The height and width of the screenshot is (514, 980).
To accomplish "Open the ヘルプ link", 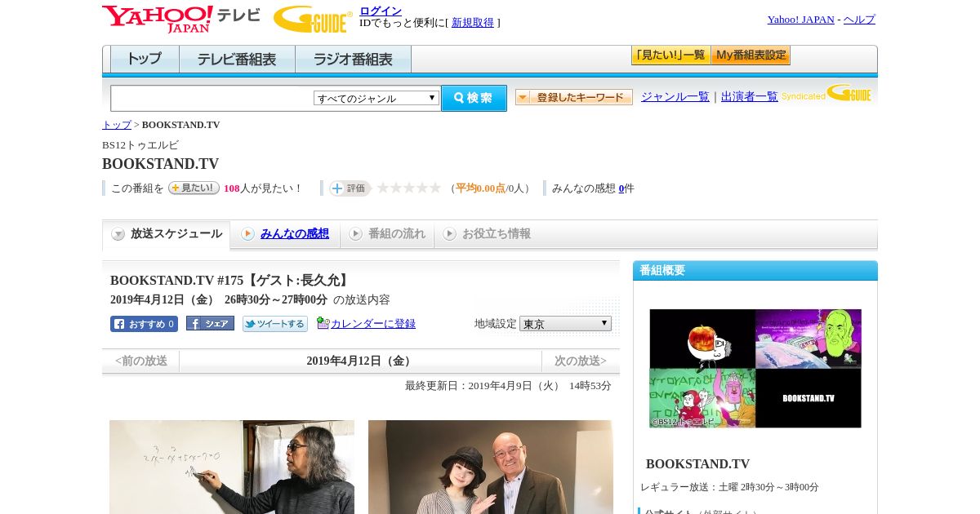I will (x=859, y=20).
